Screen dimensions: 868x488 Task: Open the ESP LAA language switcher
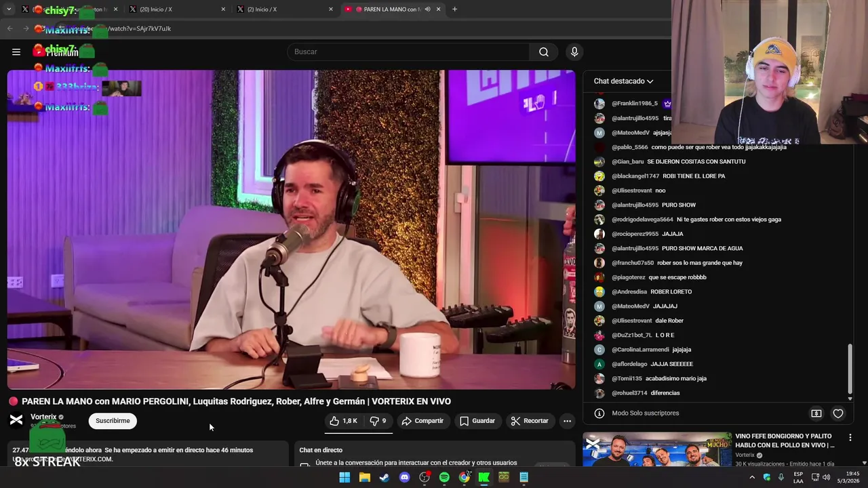pos(798,477)
